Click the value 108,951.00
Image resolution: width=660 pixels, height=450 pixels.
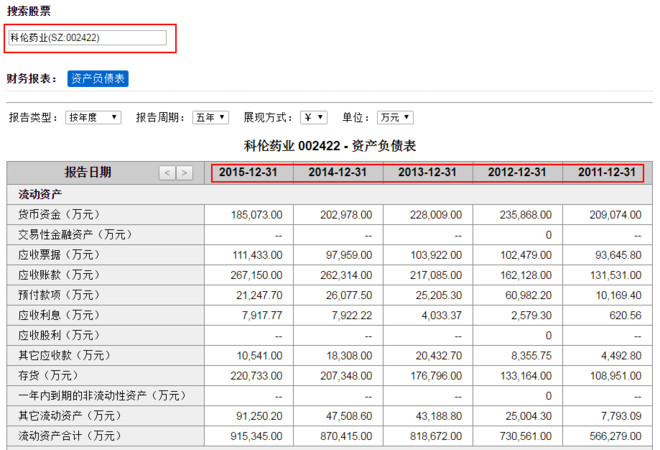click(x=616, y=376)
